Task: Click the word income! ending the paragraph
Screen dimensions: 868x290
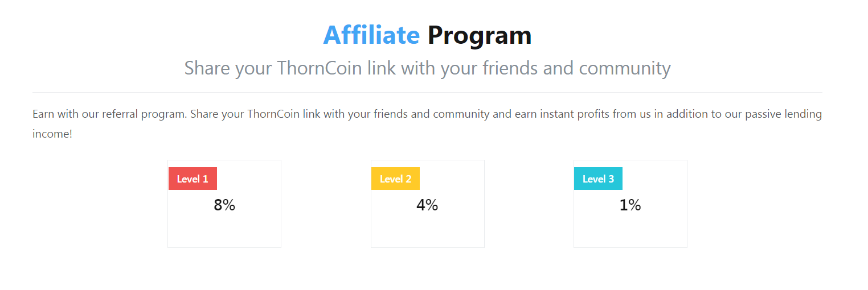Action: coord(52,135)
